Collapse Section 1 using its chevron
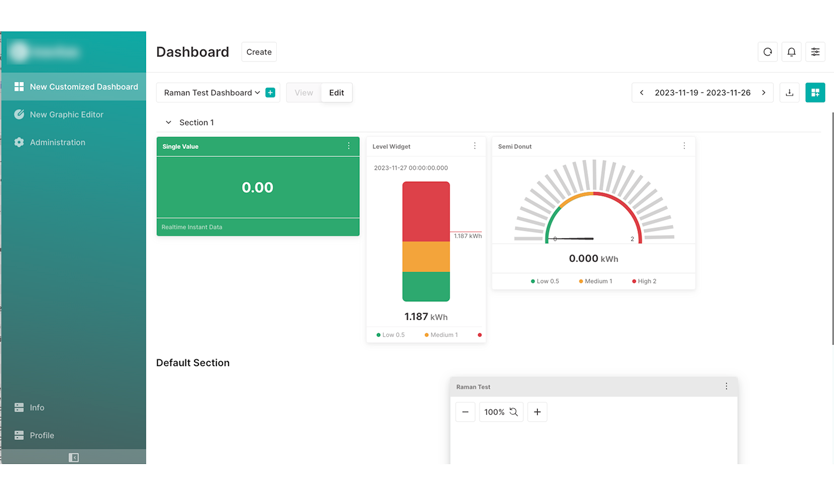The image size is (834, 495). [x=168, y=123]
